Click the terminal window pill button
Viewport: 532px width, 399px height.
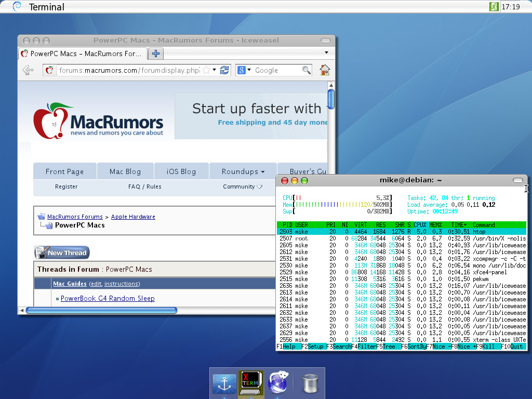click(x=518, y=180)
